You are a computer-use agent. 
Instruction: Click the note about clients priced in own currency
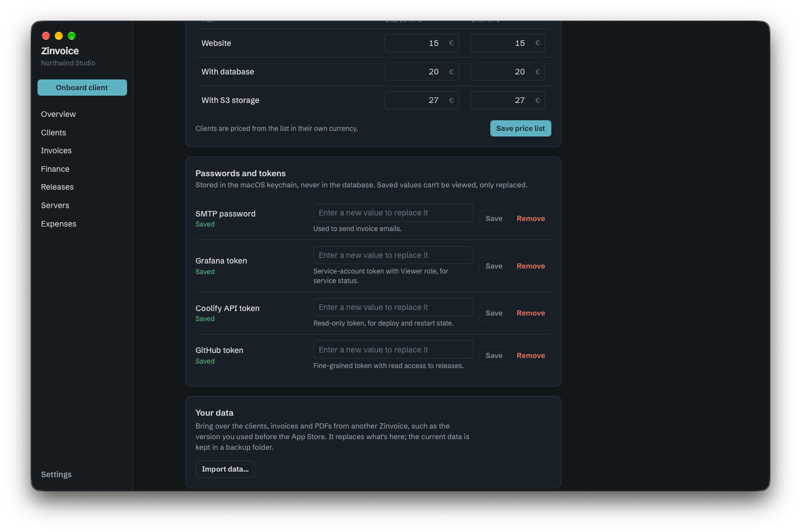click(x=277, y=129)
